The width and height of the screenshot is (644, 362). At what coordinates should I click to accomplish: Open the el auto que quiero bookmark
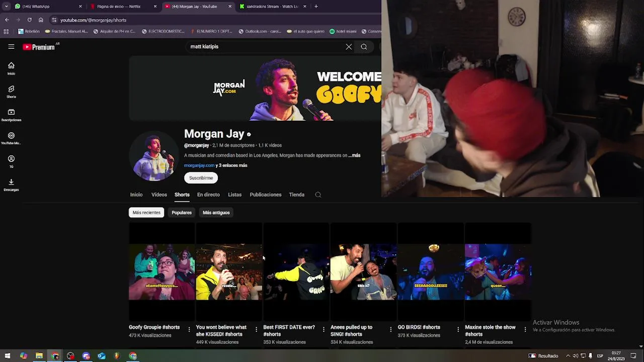pyautogui.click(x=305, y=31)
